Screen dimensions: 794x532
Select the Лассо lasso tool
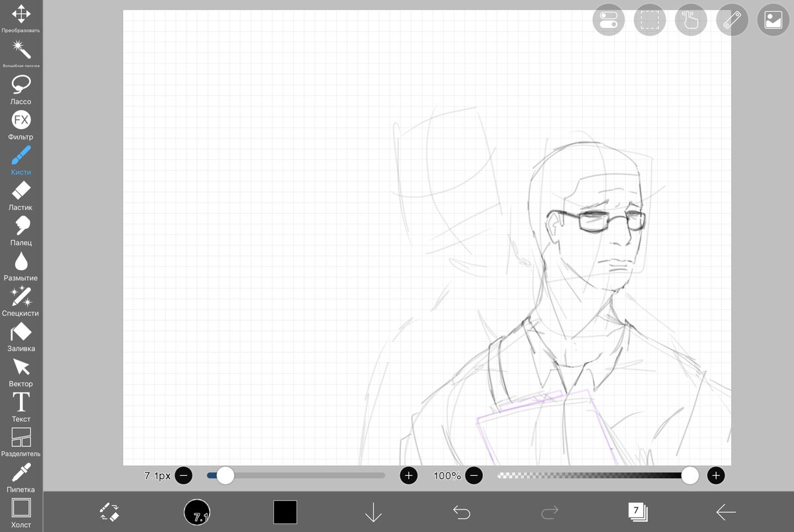(x=21, y=89)
